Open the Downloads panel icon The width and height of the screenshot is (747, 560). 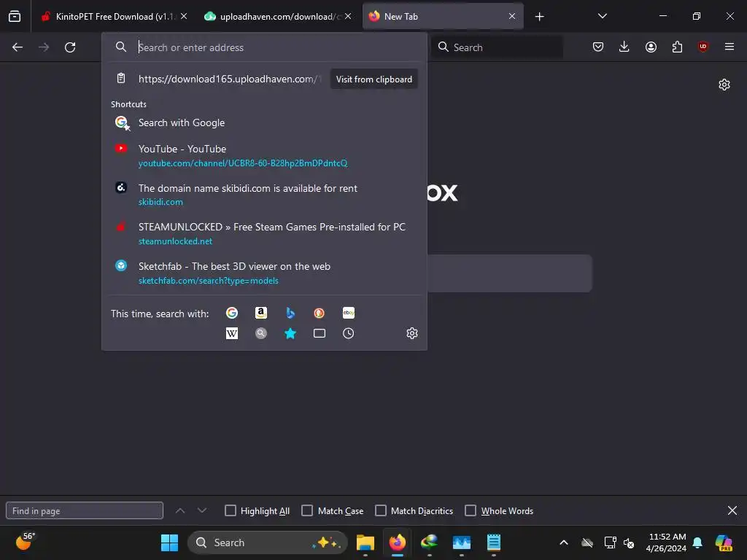pos(624,47)
